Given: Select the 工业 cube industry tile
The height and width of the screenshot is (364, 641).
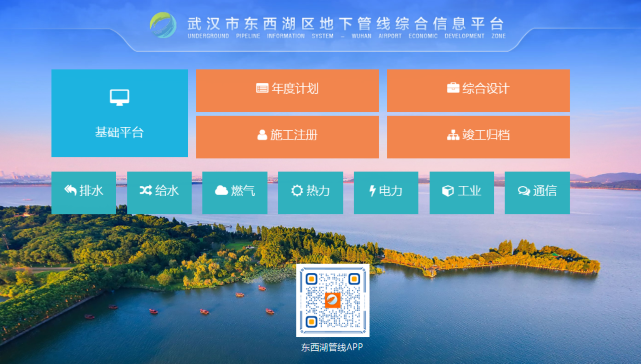Looking at the screenshot, I should [x=462, y=193].
